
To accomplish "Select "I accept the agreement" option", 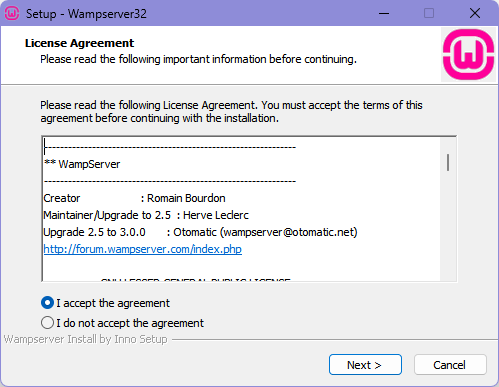I will [x=105, y=303].
